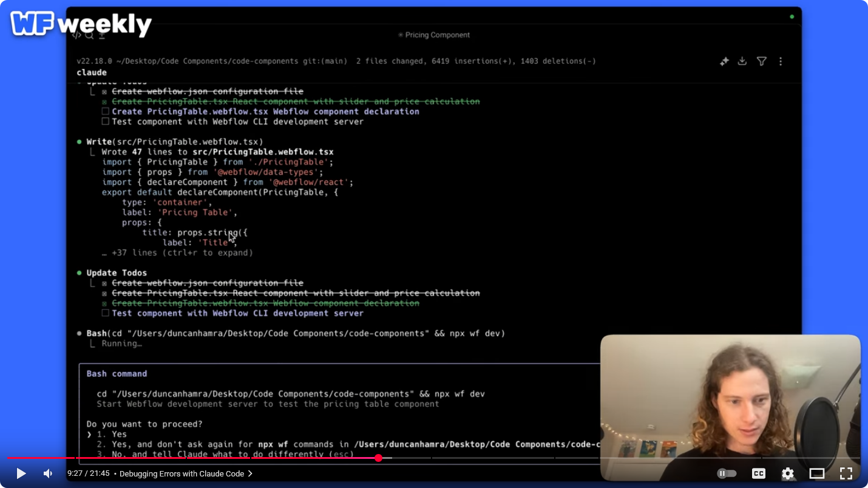Click 'Do you want to proceed?' prompt
This screenshot has height=488, width=868.
144,424
